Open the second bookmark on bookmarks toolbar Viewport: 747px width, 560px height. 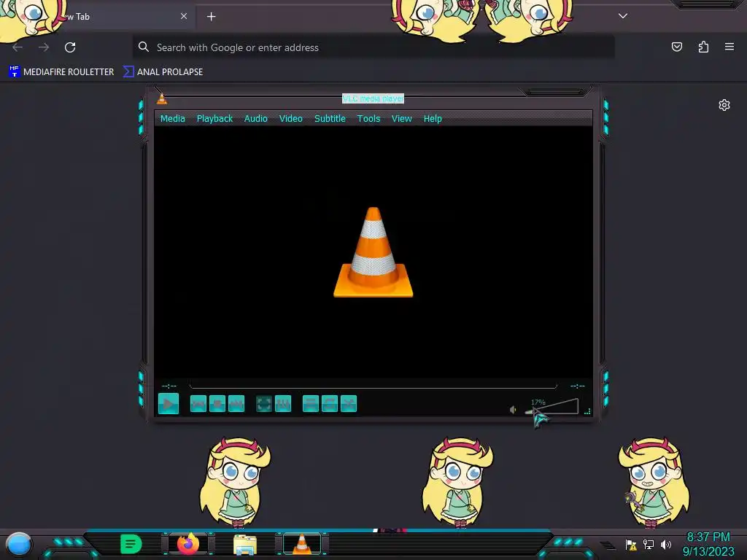[x=163, y=72]
